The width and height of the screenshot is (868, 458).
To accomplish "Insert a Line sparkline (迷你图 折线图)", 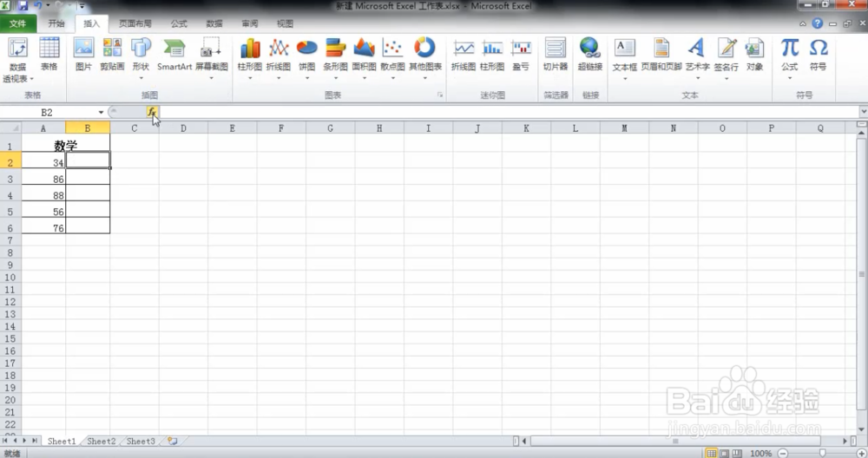I will click(x=464, y=56).
